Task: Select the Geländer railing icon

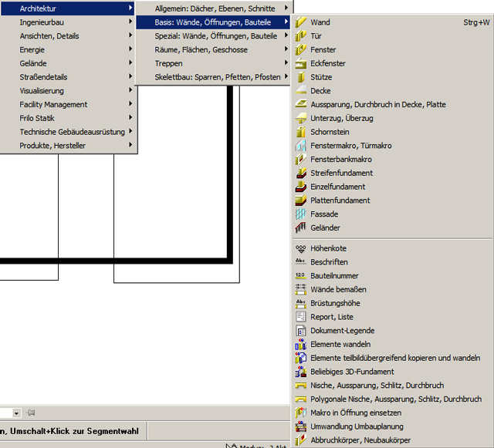Action: 301,228
